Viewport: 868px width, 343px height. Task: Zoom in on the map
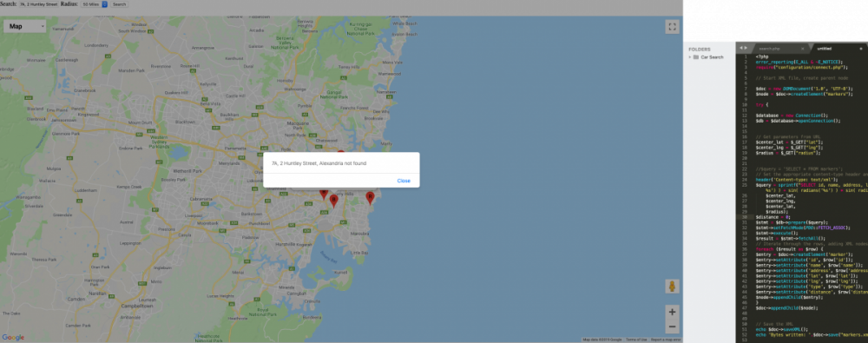coord(672,312)
